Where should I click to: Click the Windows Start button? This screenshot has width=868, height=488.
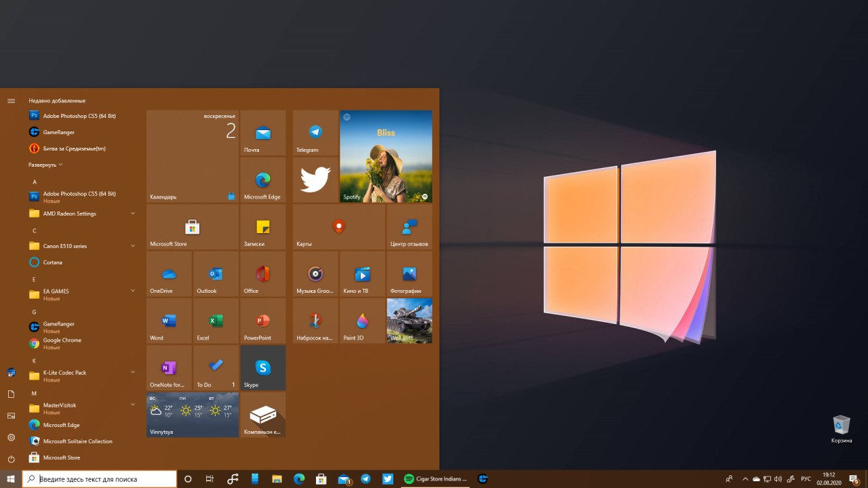11,479
